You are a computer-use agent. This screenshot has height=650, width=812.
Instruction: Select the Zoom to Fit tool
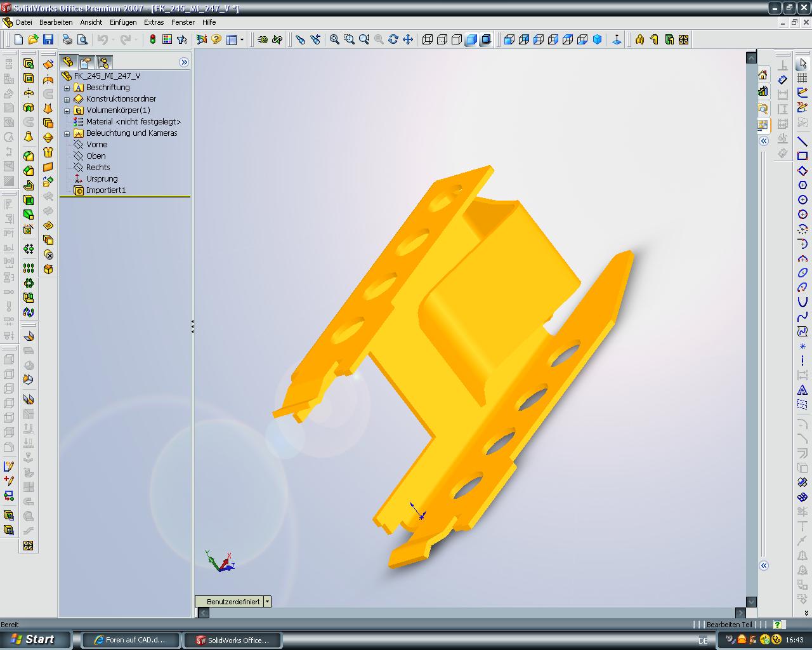click(x=334, y=39)
